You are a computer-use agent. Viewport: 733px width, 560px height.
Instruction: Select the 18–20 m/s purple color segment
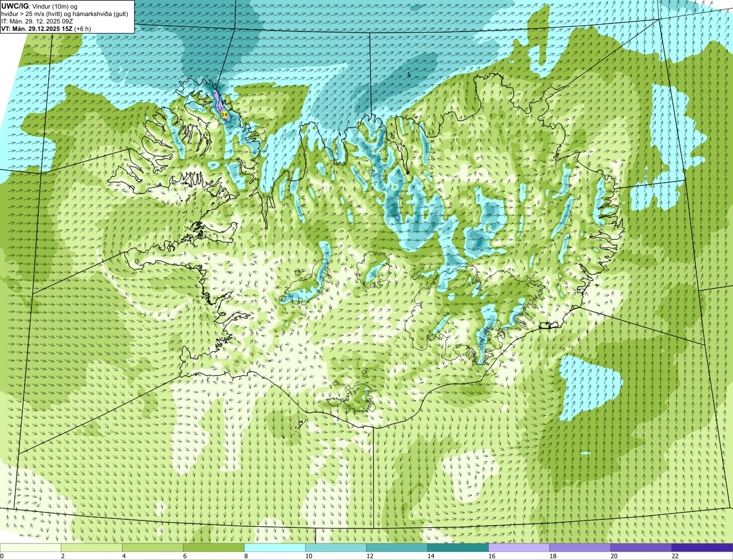pos(580,547)
